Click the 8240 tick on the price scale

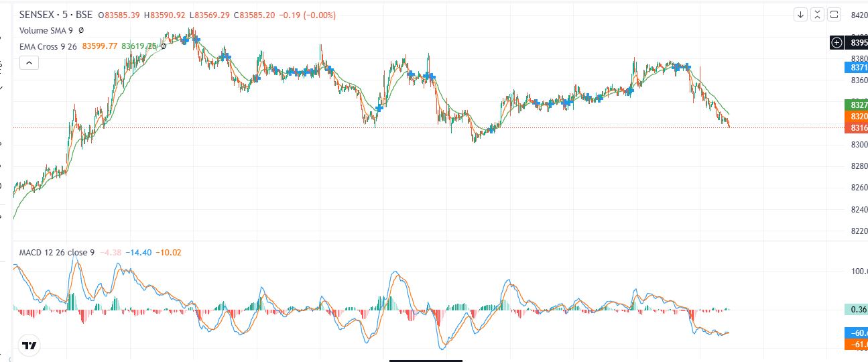(859, 210)
